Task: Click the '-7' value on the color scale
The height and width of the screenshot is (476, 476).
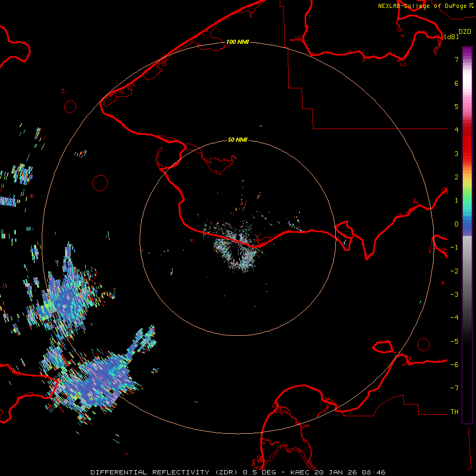Action: coord(454,388)
